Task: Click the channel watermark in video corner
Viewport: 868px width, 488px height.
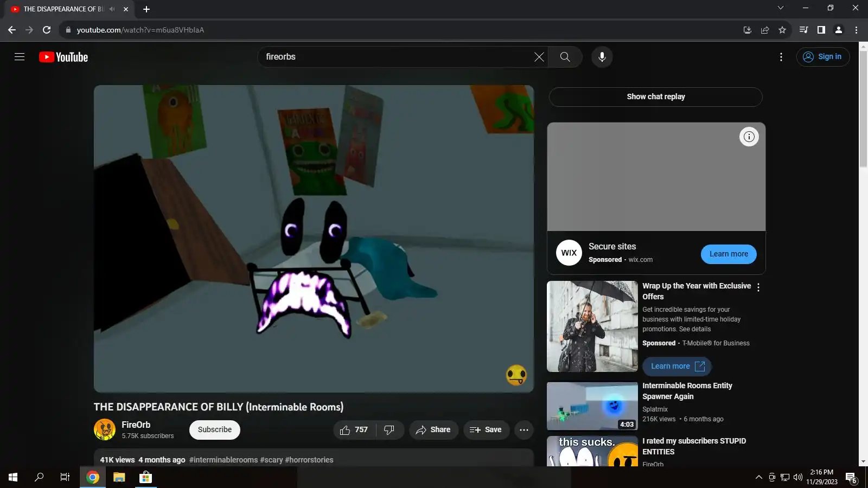Action: (516, 375)
